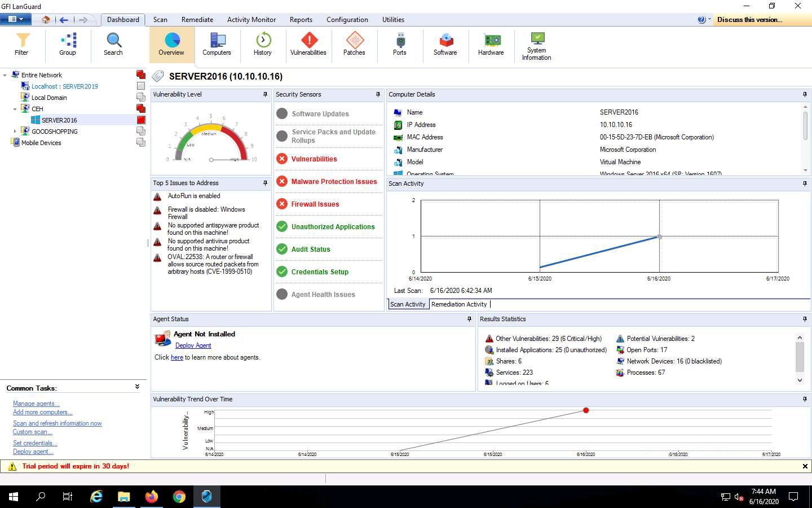The image size is (812, 508).
Task: Open the Filter tool
Action: coord(21,44)
